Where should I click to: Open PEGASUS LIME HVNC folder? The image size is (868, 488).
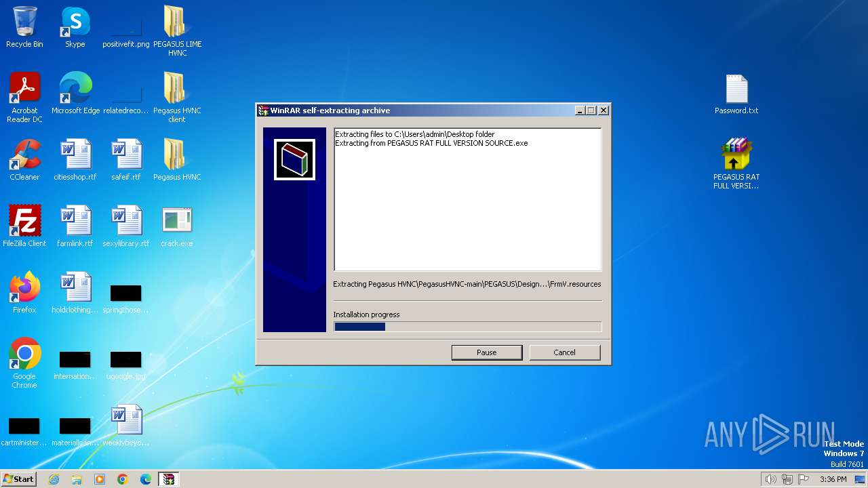click(x=177, y=30)
